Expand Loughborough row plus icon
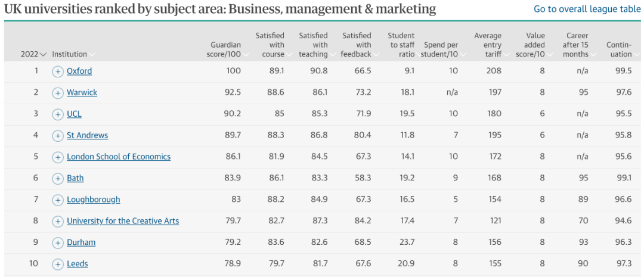This screenshot has height=277, width=644. click(58, 200)
